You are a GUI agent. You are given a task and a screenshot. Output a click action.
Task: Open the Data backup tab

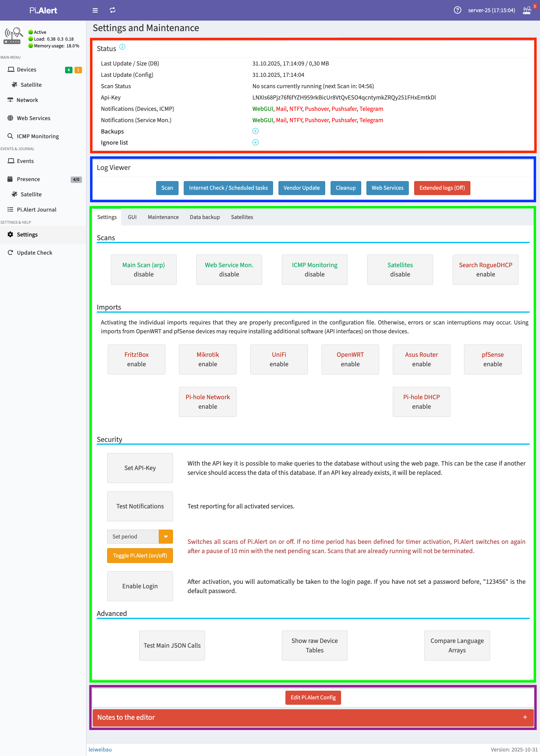205,217
